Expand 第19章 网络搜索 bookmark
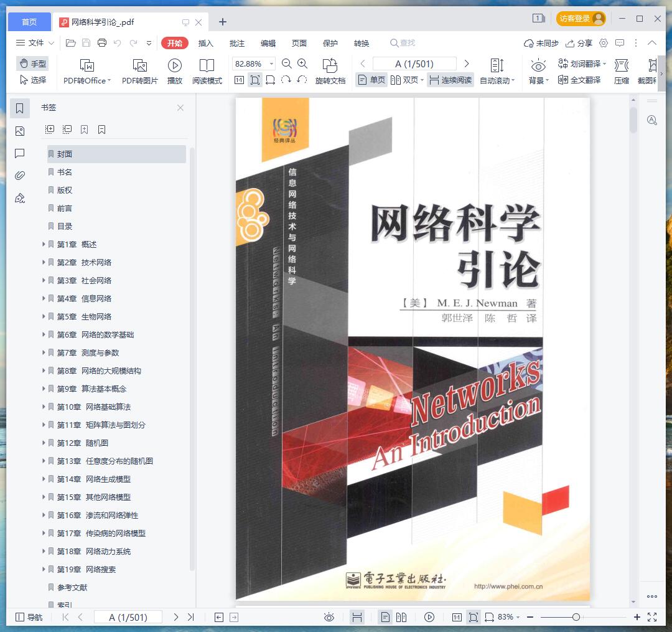672x632 pixels. click(44, 569)
